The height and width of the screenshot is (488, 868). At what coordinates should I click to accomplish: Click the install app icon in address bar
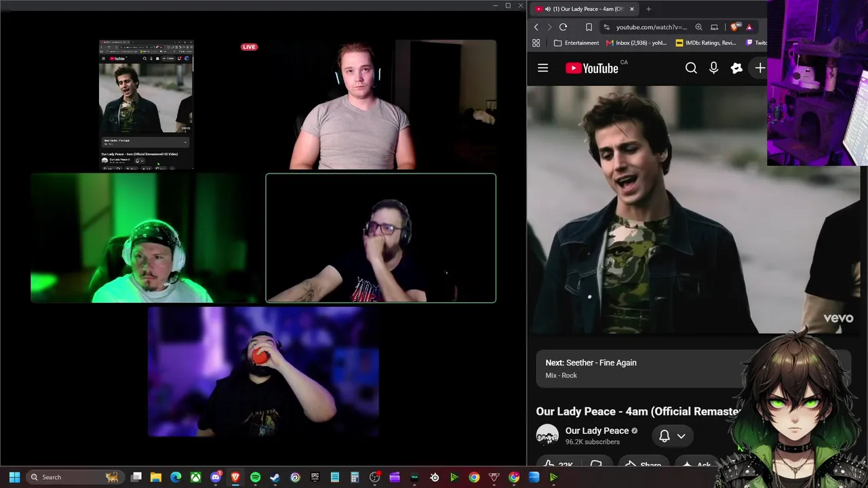714,27
